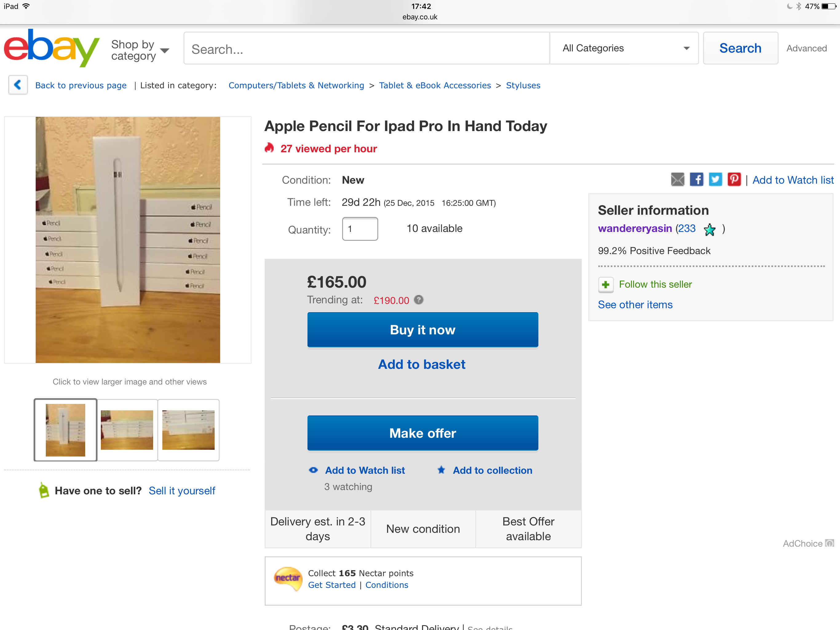This screenshot has width=840, height=630.
Task: Share listing on Twitter
Action: 715,179
